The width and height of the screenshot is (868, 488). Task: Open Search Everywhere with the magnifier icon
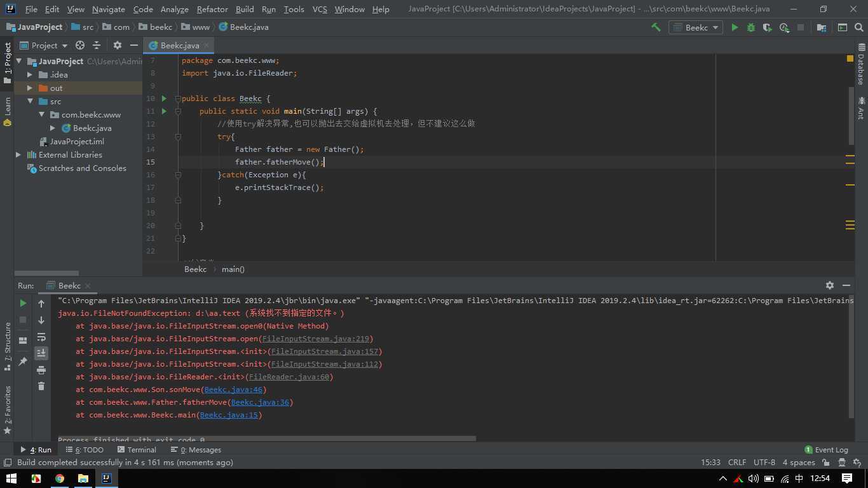859,27
